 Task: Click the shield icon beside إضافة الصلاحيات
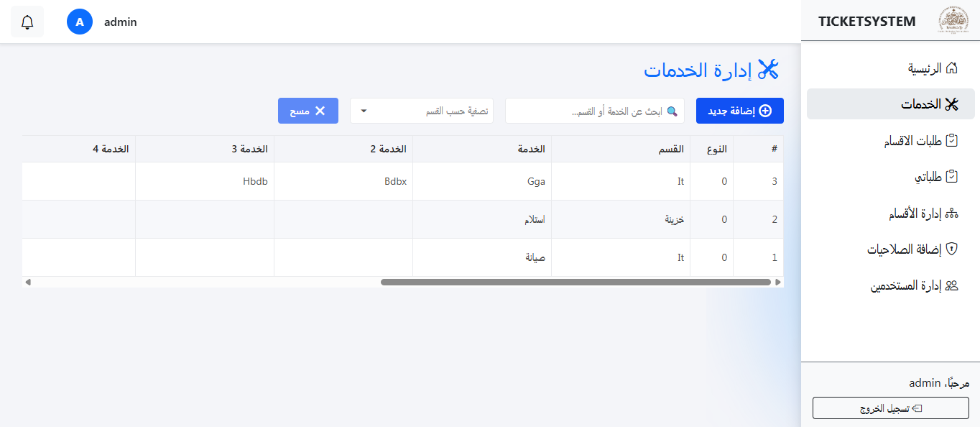[x=952, y=249]
